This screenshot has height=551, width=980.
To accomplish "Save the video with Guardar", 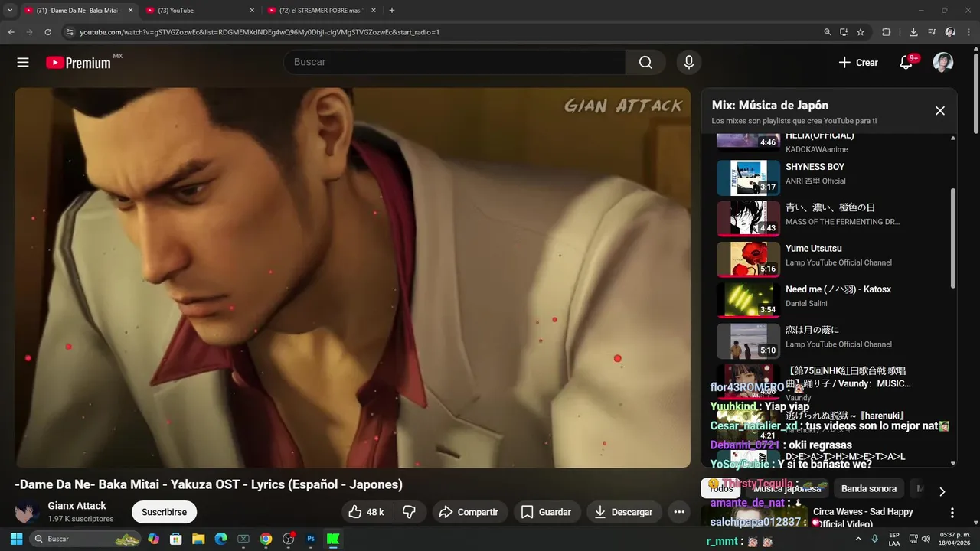I will click(x=547, y=512).
